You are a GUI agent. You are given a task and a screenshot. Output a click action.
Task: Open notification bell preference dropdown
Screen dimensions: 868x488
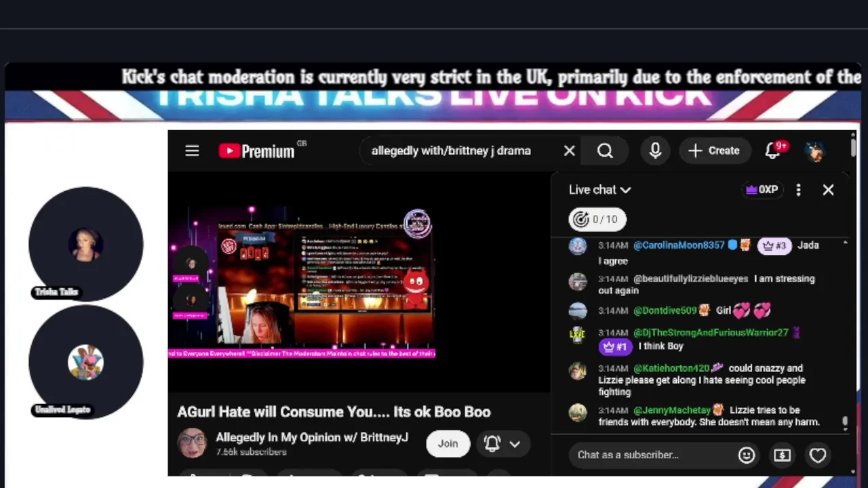(x=502, y=443)
